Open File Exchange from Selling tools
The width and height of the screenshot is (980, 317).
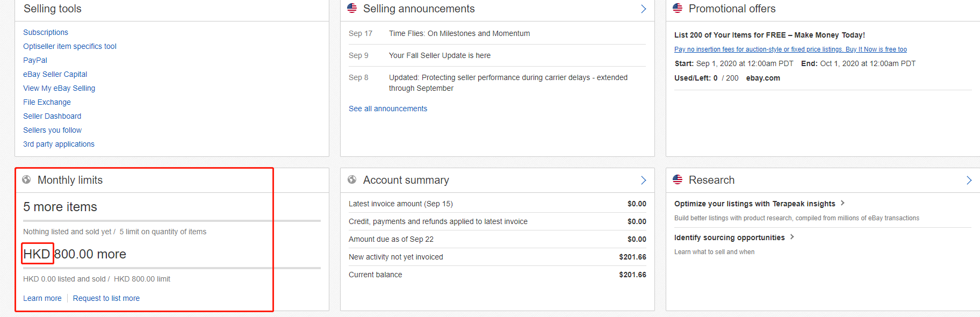pos(47,102)
